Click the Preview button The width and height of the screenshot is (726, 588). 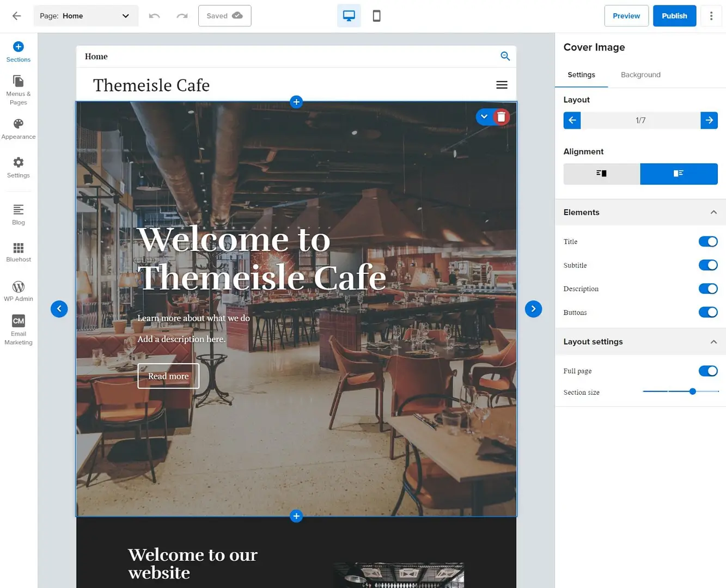(626, 16)
